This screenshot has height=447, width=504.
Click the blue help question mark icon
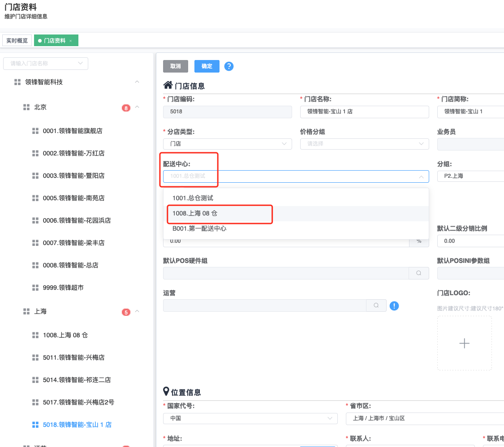click(x=229, y=66)
